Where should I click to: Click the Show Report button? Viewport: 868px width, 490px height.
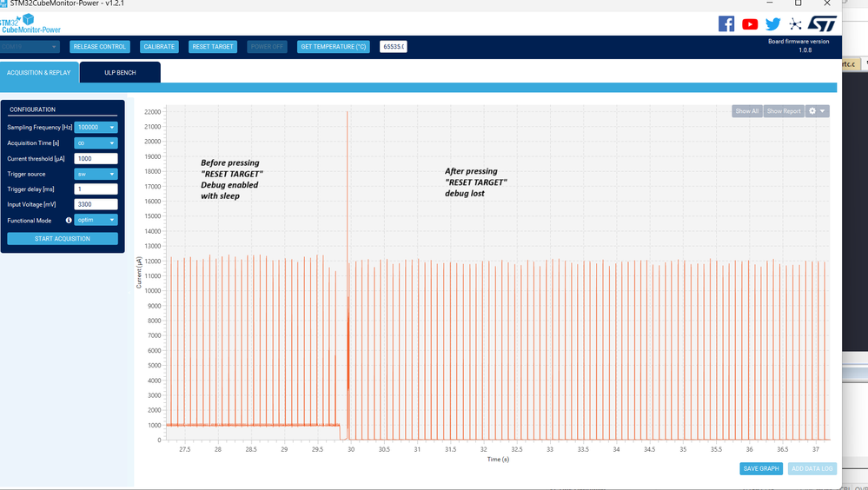point(784,111)
